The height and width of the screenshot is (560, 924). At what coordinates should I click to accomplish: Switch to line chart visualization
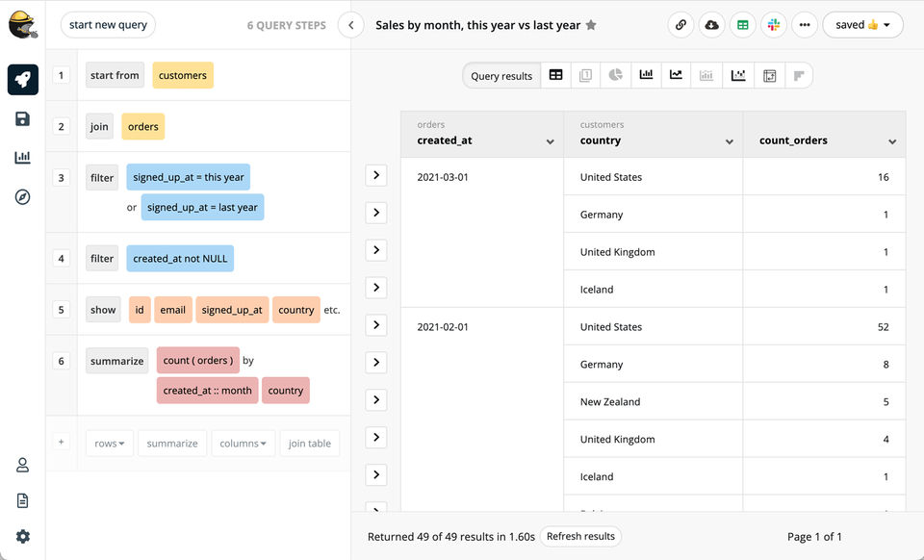click(x=677, y=75)
